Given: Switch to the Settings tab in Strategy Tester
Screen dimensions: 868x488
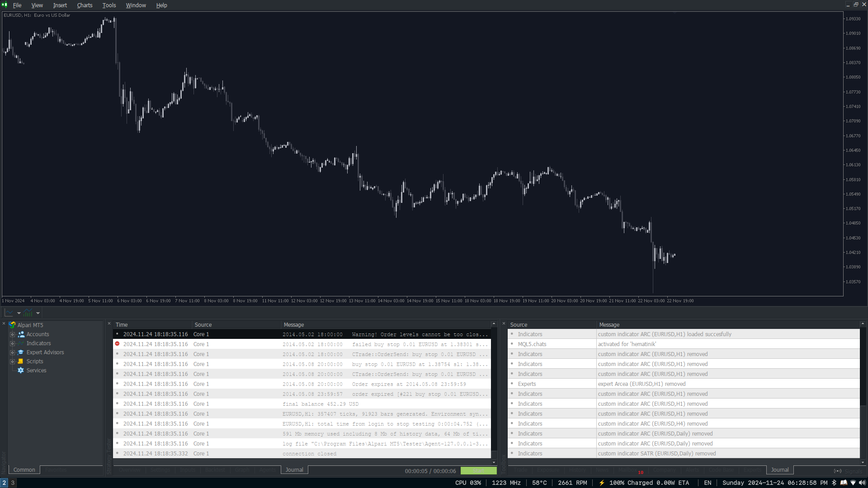Looking at the screenshot, I should coord(160,470).
